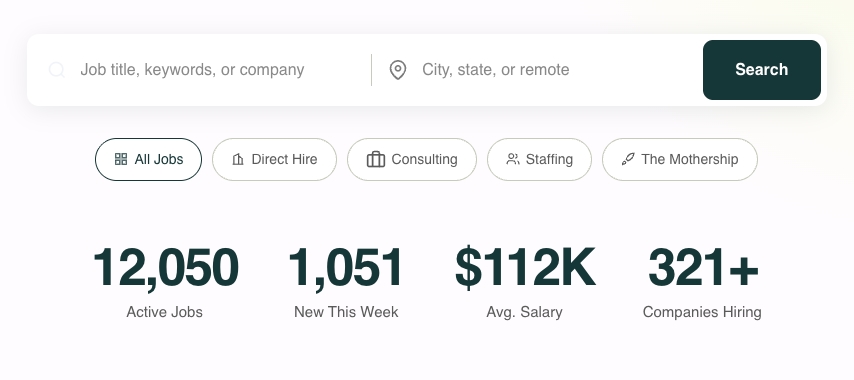Click the 1,051 stat value
Image resolution: width=854 pixels, height=380 pixels.
pos(345,267)
